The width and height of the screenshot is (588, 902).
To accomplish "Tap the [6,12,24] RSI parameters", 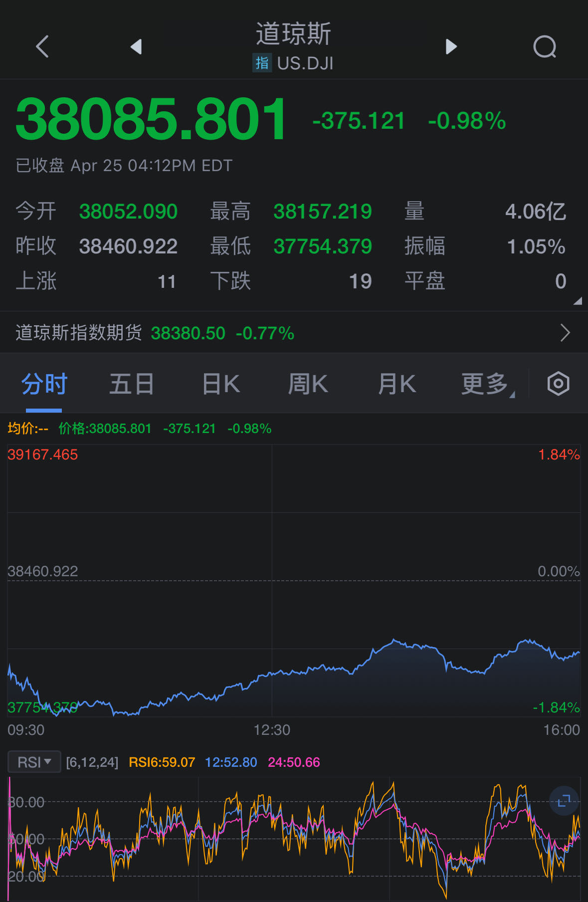I will pyautogui.click(x=92, y=762).
